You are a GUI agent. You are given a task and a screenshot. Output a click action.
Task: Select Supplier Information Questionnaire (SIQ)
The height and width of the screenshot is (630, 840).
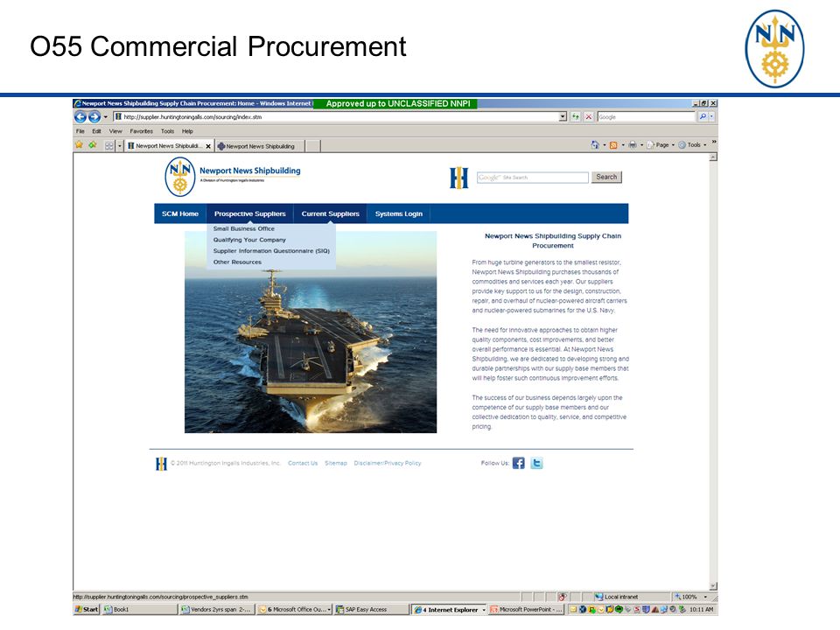point(271,251)
